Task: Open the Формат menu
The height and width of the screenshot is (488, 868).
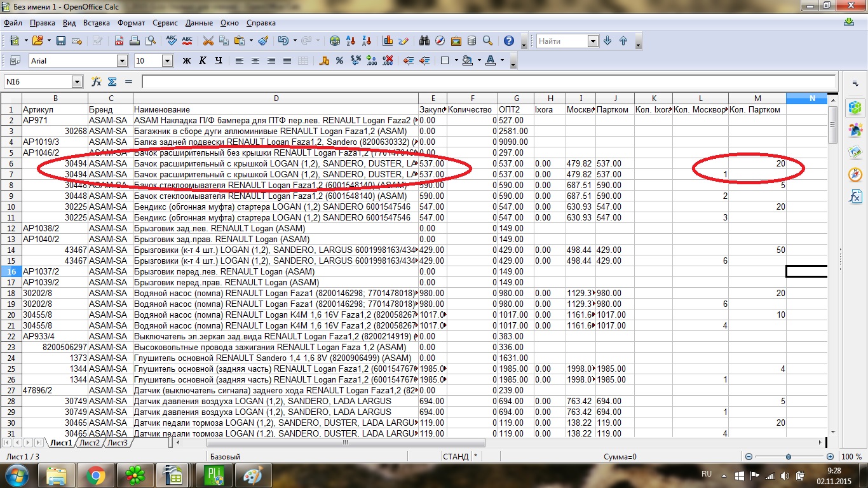Action: 132,23
